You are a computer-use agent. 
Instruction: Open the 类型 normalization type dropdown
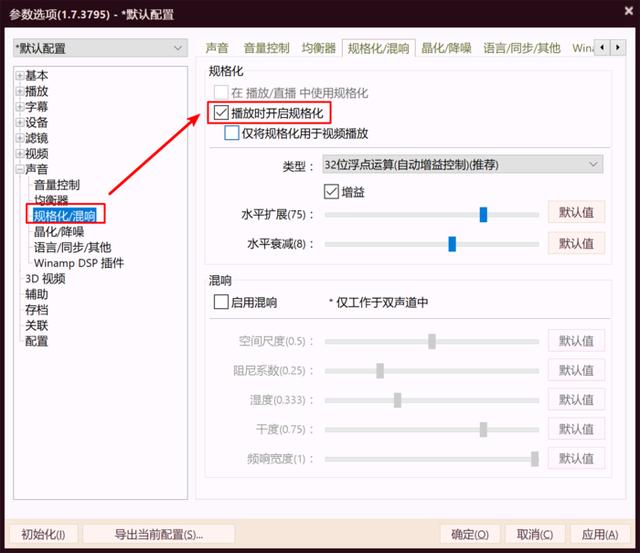[x=462, y=164]
